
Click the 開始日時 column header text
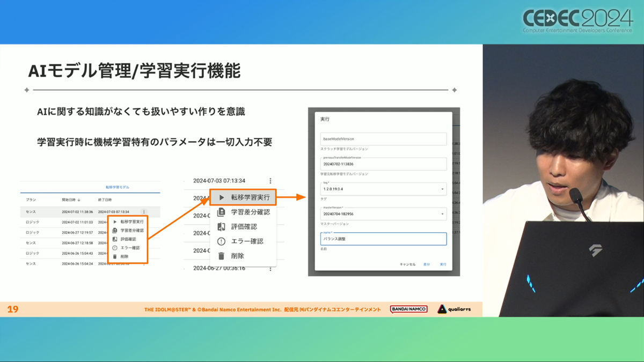(x=69, y=200)
